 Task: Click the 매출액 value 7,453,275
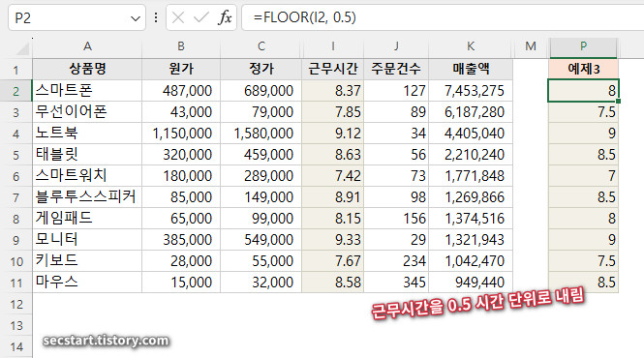[471, 90]
